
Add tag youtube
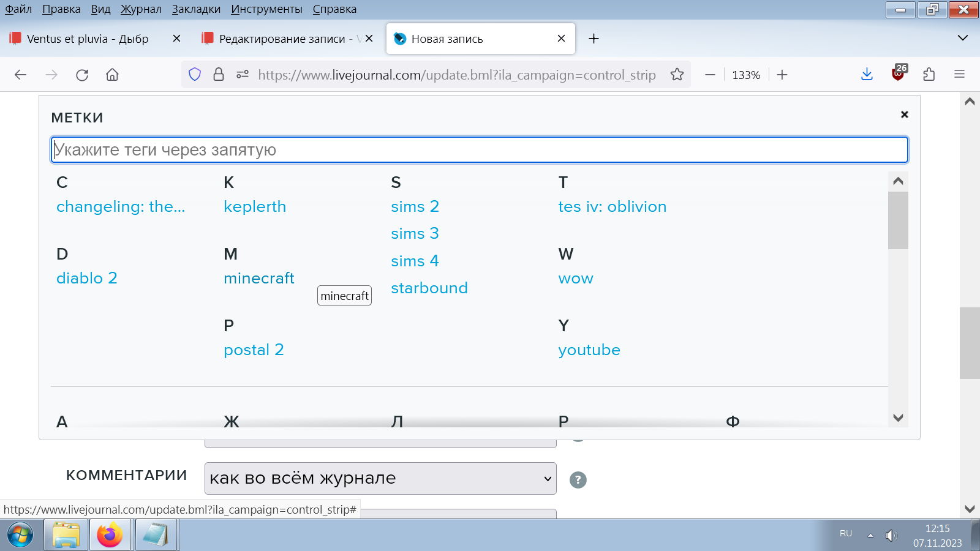tap(589, 350)
